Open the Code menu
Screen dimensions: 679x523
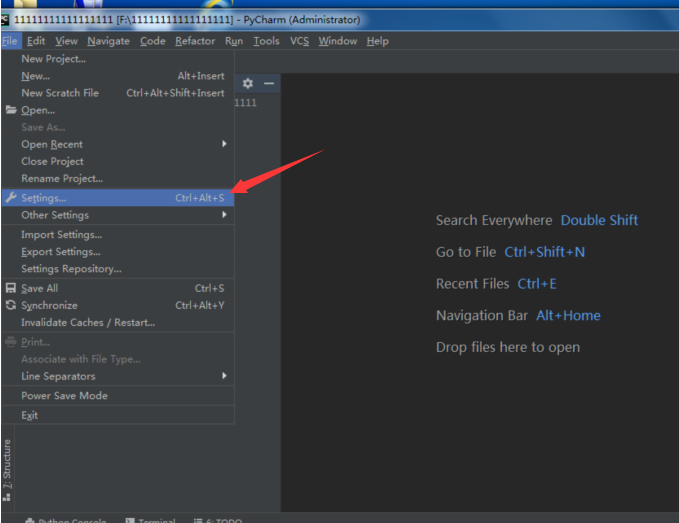click(152, 41)
